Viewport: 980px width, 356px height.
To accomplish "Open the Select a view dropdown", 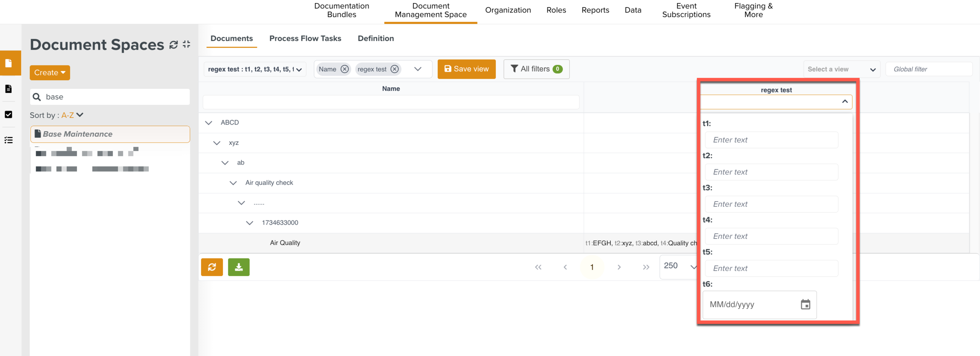I will pos(841,69).
